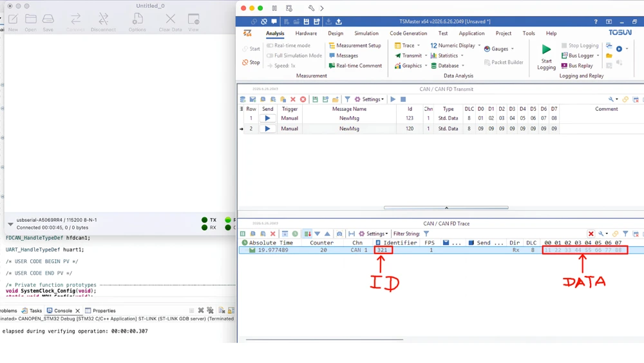Click the horizontal splitter between Transmit and Trace
The height and width of the screenshot is (363, 644).
pos(446,208)
